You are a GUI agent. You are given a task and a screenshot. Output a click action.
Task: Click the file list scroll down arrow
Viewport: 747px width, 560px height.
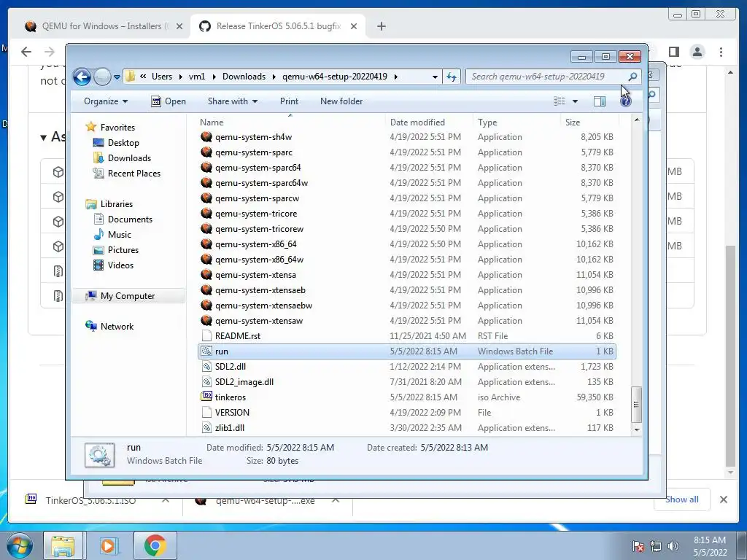(636, 429)
